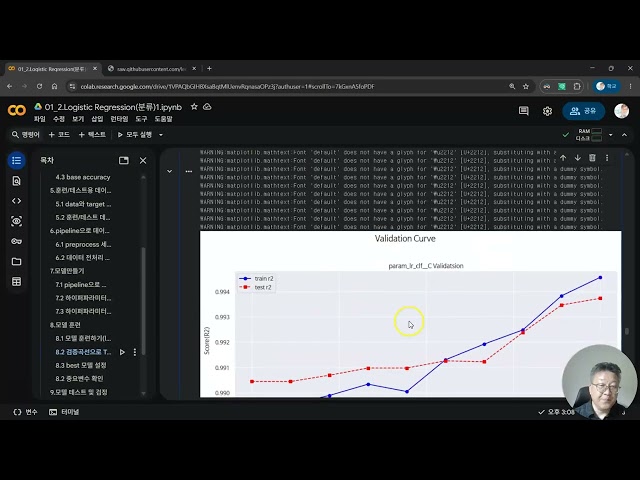Open the secrets key icon in sidebar
The width and height of the screenshot is (640, 480).
[16, 241]
